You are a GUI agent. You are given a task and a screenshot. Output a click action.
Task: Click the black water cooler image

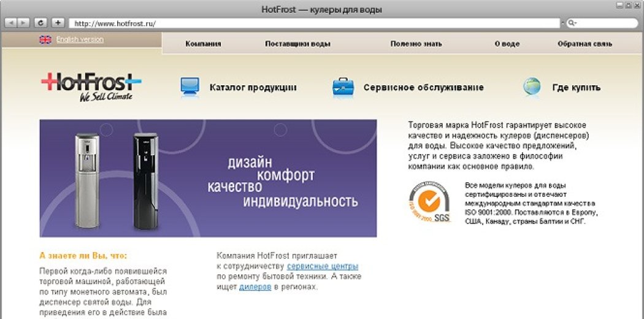coord(146,180)
